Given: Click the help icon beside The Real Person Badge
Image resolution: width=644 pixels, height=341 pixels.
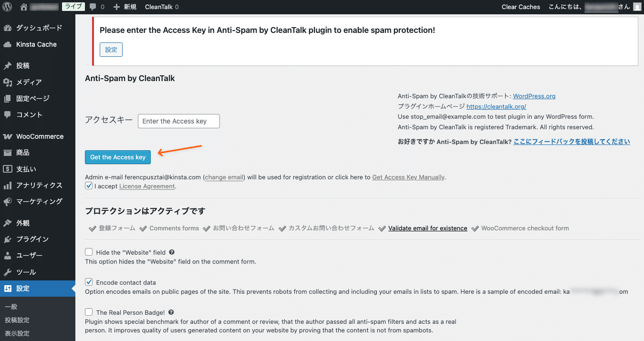Looking at the screenshot, I should pyautogui.click(x=171, y=312).
